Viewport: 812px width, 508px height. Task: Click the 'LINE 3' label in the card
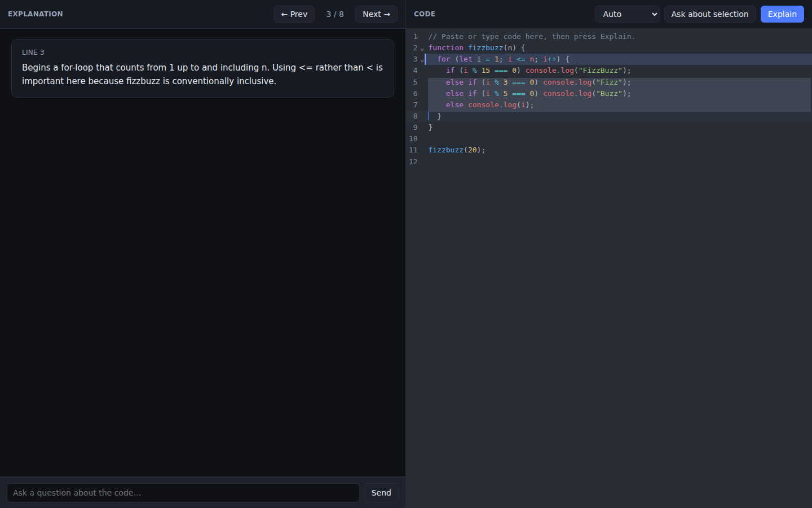(x=33, y=52)
